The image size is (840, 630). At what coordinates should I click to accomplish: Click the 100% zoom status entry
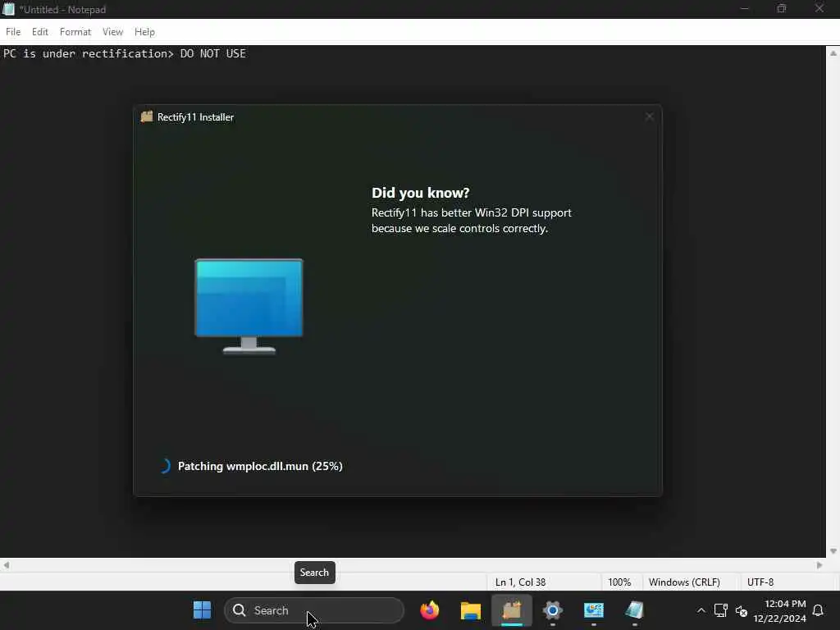tap(619, 582)
